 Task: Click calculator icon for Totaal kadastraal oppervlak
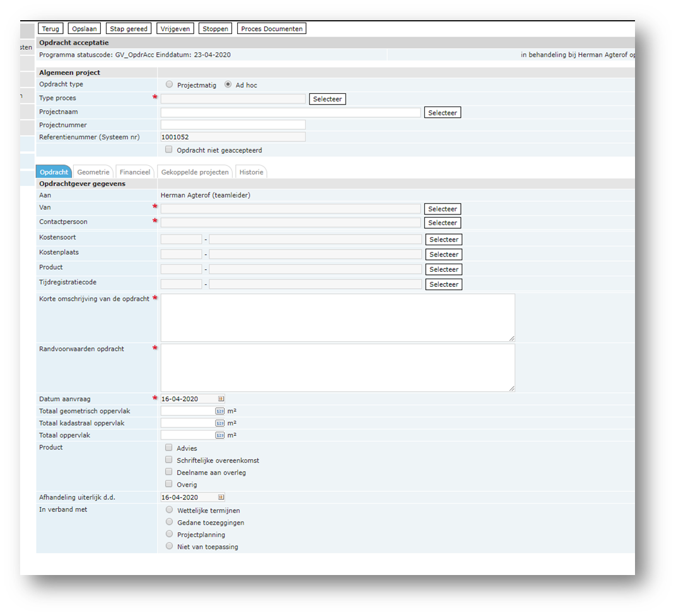pos(219,423)
